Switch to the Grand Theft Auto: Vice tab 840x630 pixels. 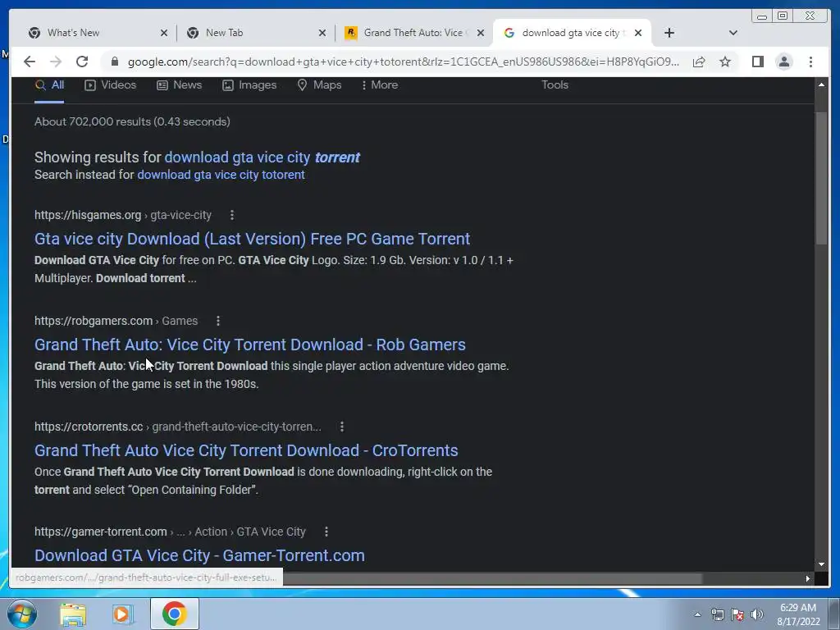413,33
